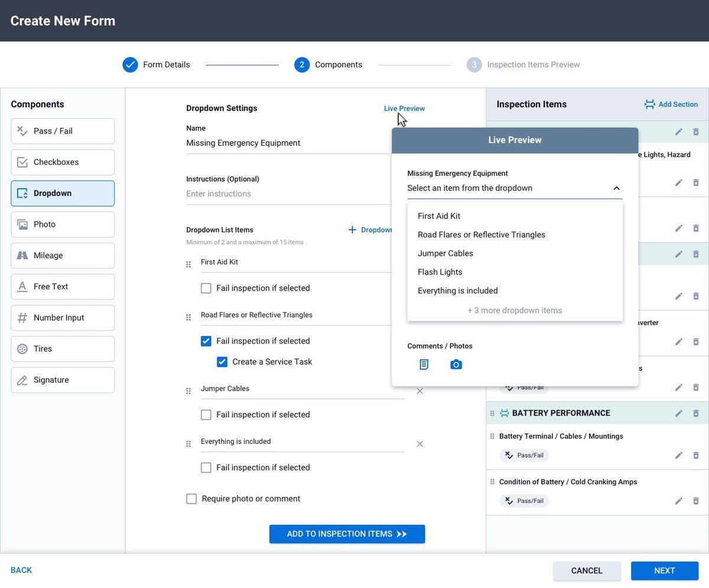
Task: Uncheck the Create a Service Task checkbox
Action: [222, 361]
